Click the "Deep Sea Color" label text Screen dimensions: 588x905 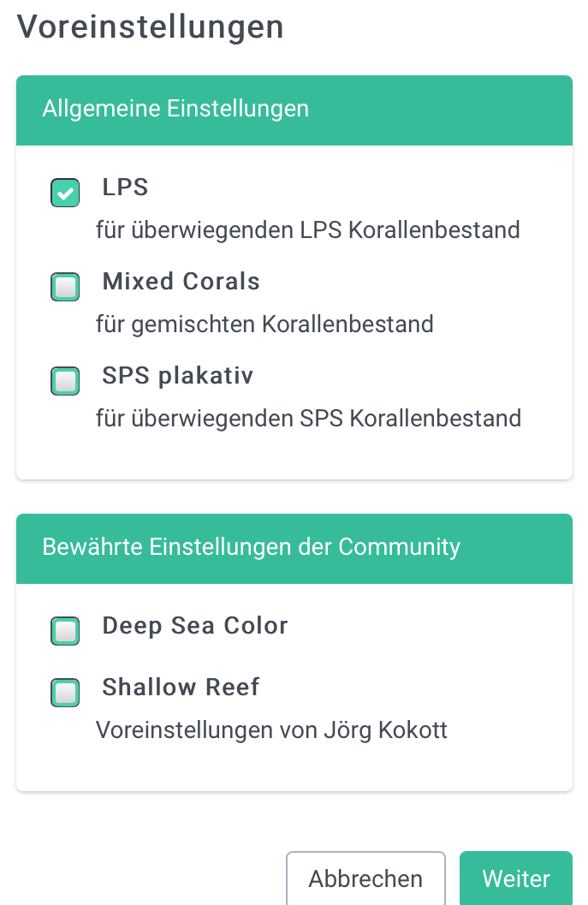tap(194, 626)
